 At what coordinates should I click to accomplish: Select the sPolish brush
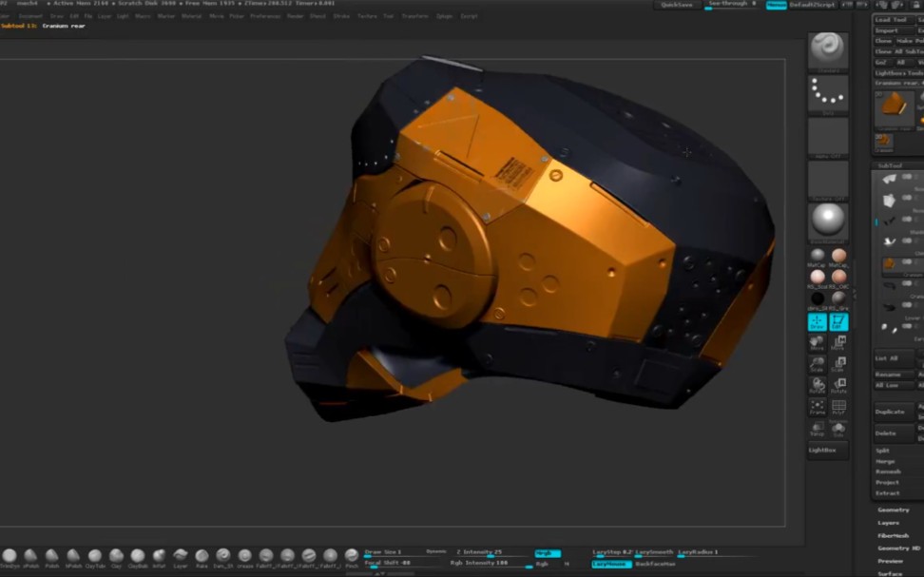pyautogui.click(x=30, y=557)
